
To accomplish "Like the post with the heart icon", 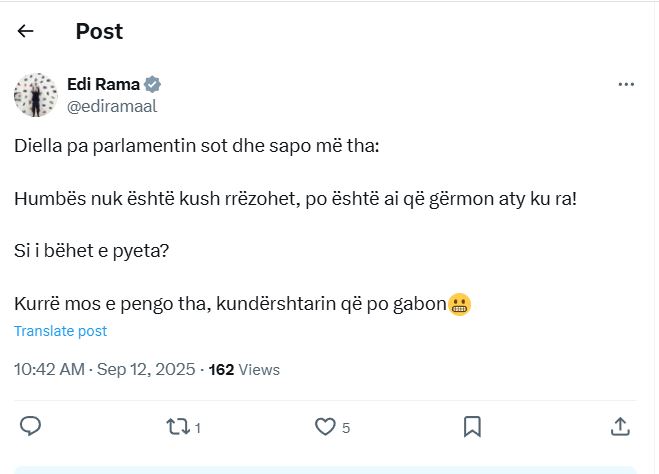I will (x=324, y=427).
